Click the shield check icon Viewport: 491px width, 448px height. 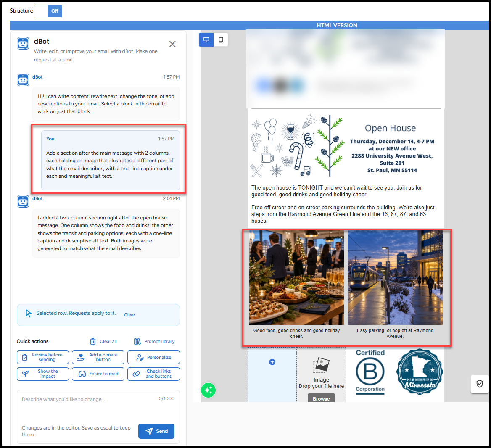point(480,384)
